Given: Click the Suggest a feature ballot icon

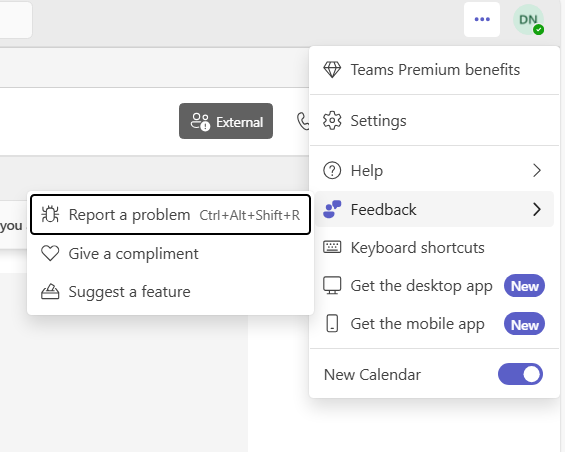Looking at the screenshot, I should pos(50,291).
